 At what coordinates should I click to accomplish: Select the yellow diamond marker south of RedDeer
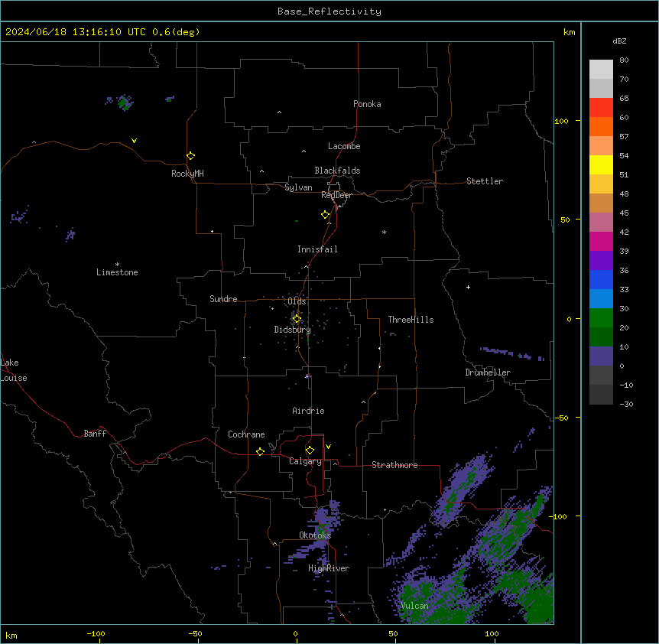325,215
